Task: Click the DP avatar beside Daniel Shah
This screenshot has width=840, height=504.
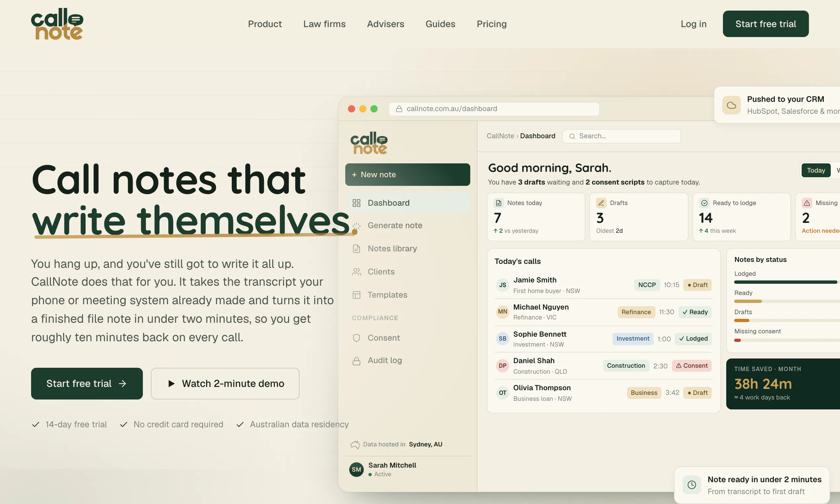Action: click(x=502, y=366)
